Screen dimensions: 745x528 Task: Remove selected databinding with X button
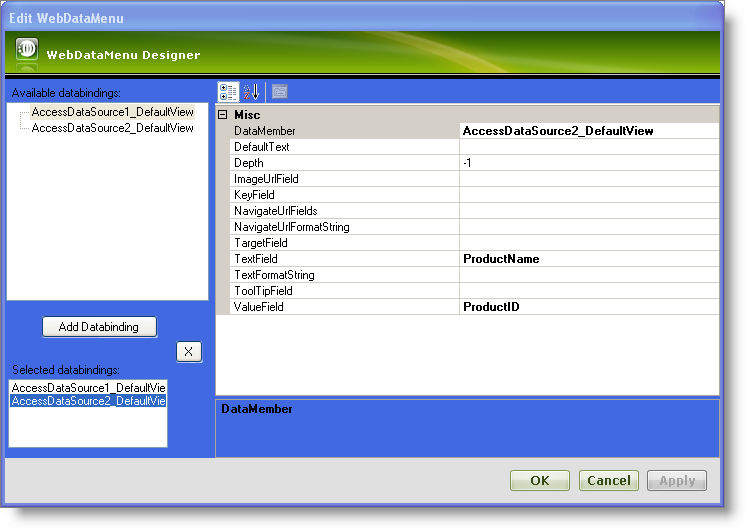click(189, 352)
